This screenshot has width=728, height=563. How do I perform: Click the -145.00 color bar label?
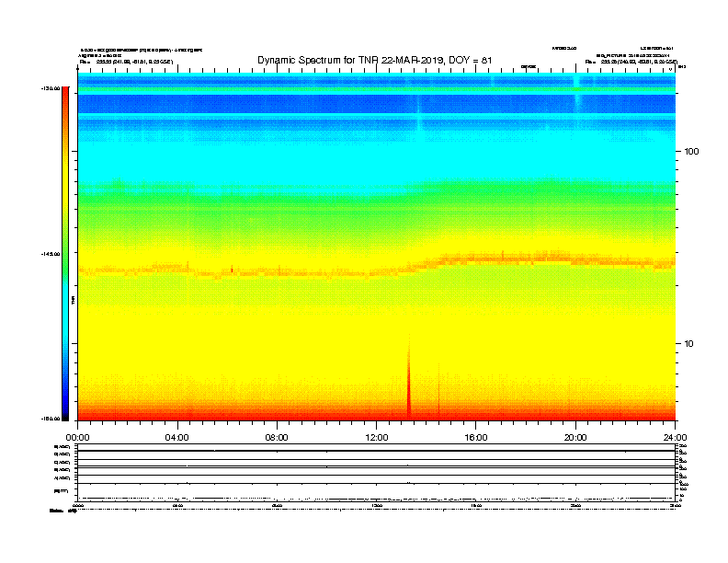[51, 254]
